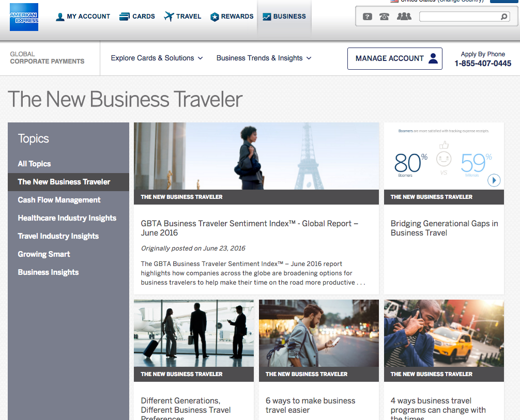Click the Rewards star icon
Viewport: 520px width, 420px height.
coord(215,17)
